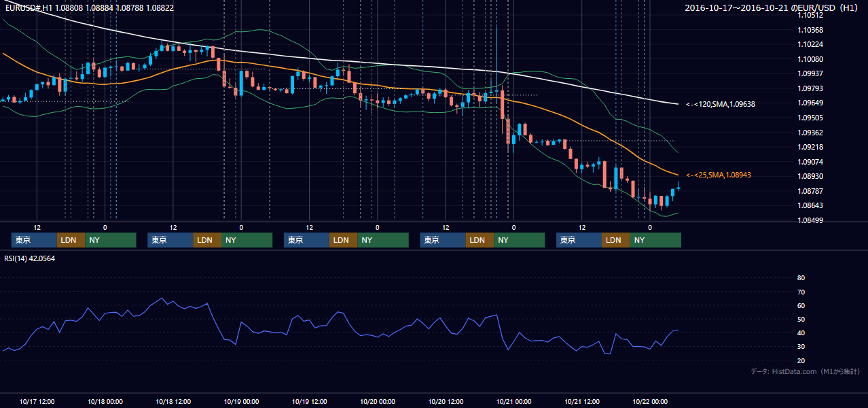Click the 1.09937 price axis label
The height and width of the screenshot is (408, 868).
point(810,73)
